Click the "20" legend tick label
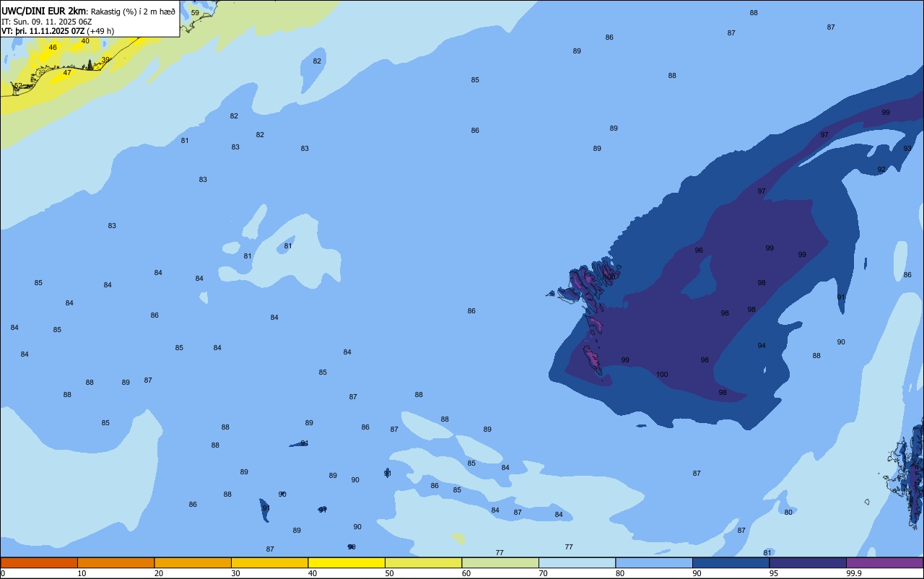924x579 pixels. [158, 573]
